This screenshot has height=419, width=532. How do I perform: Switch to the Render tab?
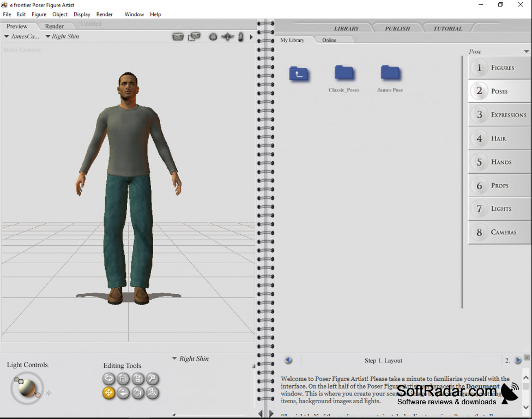(x=55, y=26)
